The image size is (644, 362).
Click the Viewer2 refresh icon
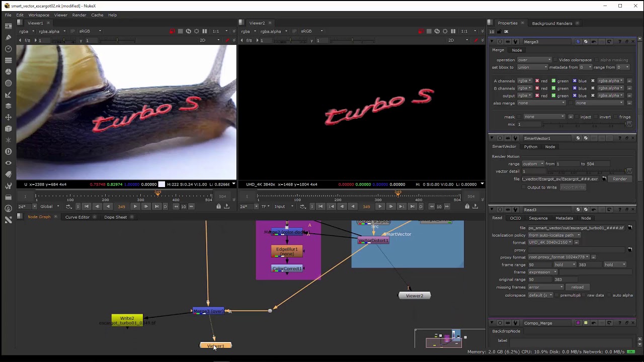point(437,31)
